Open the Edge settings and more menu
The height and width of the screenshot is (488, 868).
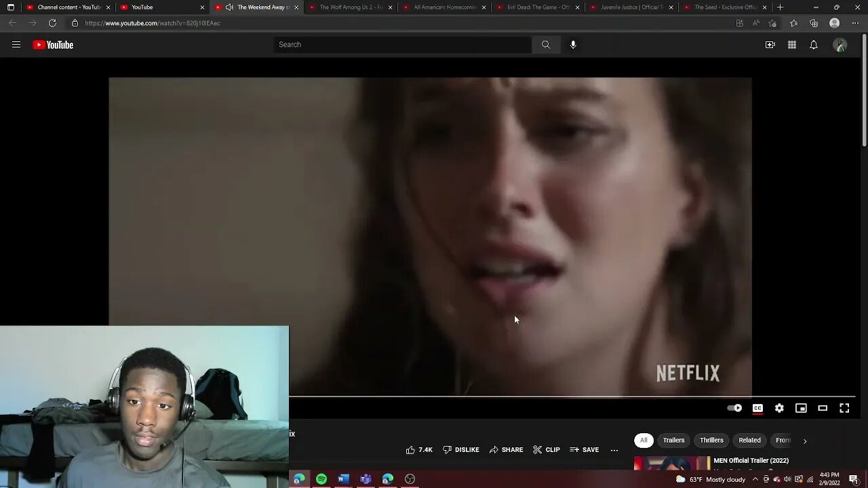click(854, 23)
